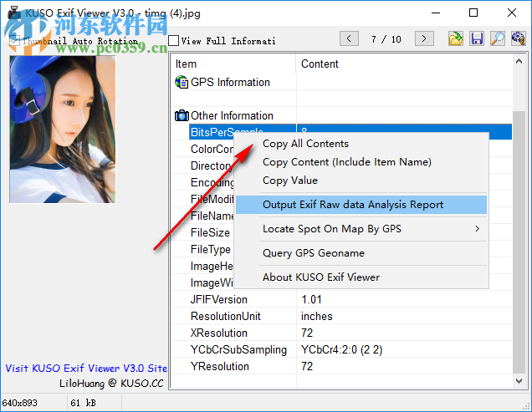Image resolution: width=532 pixels, height=412 pixels.
Task: Select Output Exif Raw data Analysis Report
Action: [x=361, y=205]
